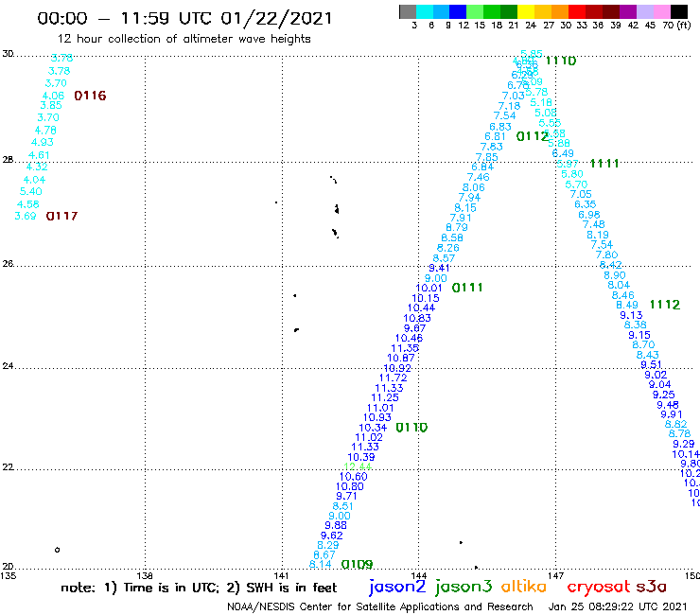Click the 'jason3' satellite legend label
Screen dimensions: 700x615
tap(464, 587)
